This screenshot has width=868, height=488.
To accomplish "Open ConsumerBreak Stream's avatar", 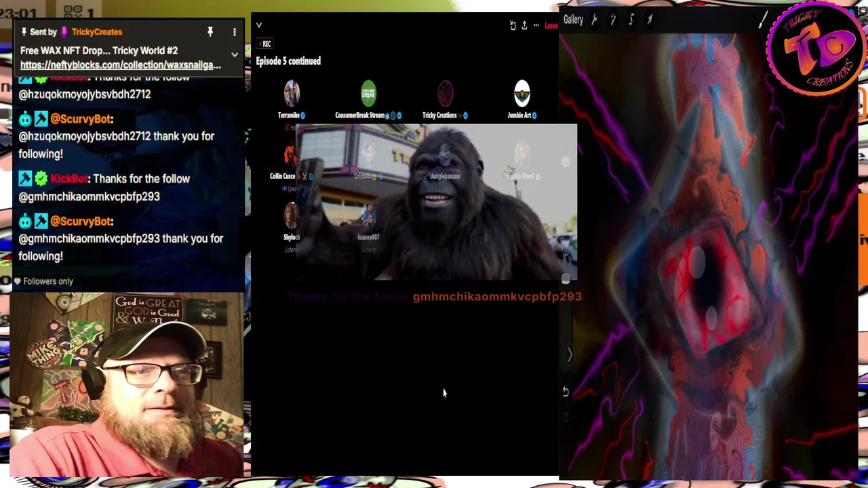I will (368, 94).
